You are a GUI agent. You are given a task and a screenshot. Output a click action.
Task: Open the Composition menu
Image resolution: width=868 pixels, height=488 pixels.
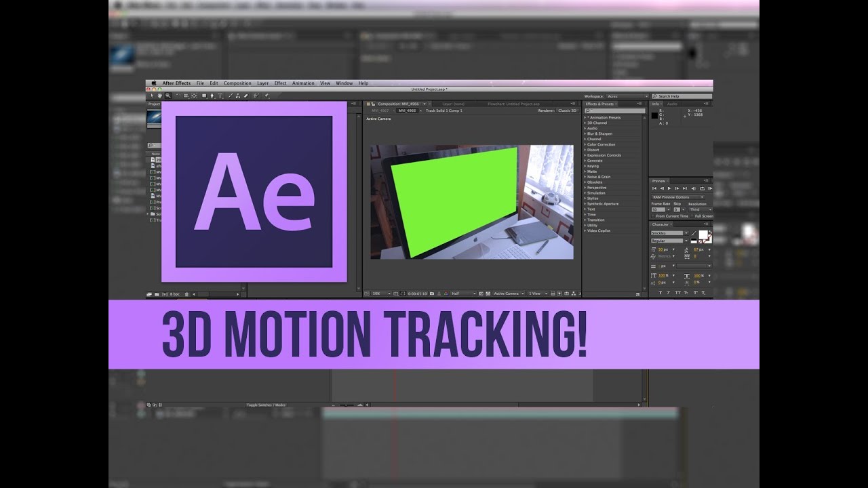pos(237,83)
